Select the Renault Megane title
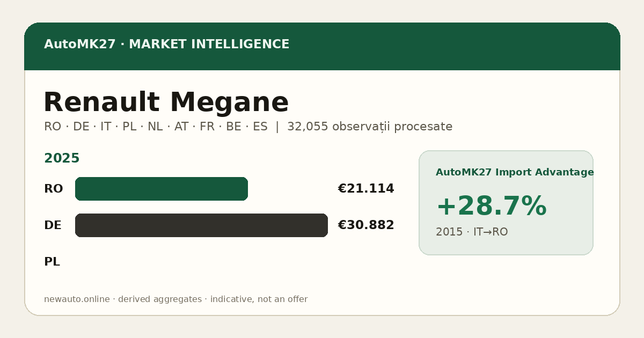 click(166, 102)
